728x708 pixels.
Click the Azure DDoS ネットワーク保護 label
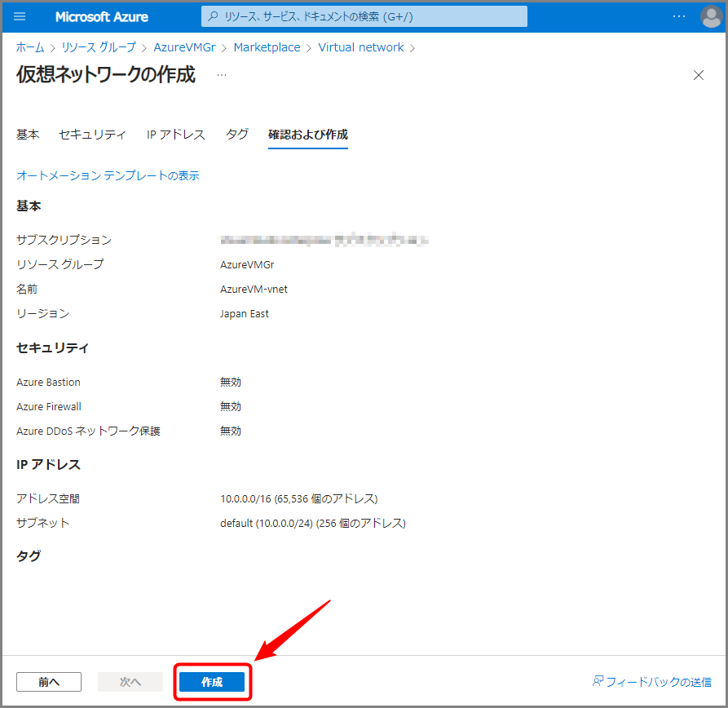point(88,431)
